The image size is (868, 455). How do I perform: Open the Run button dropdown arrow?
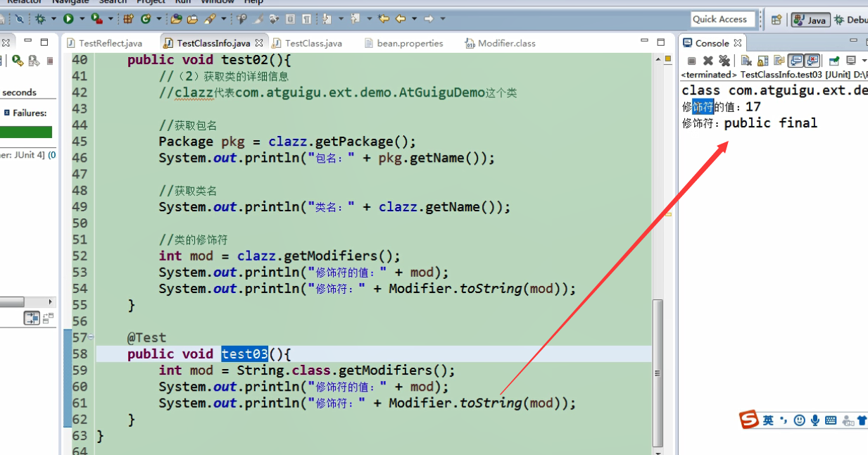click(x=82, y=19)
